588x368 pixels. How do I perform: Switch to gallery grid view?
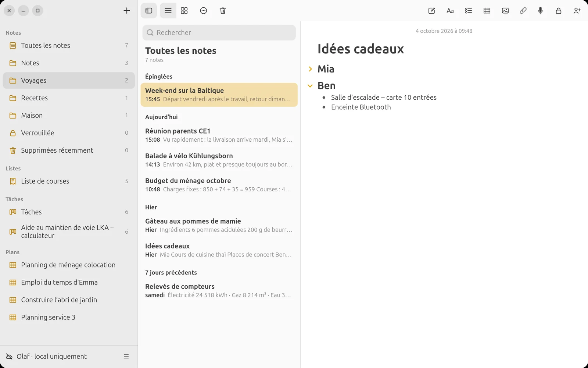pyautogui.click(x=184, y=11)
